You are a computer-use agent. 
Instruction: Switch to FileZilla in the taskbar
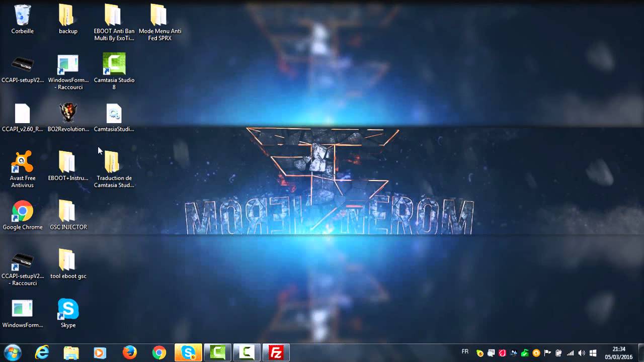[x=276, y=353]
